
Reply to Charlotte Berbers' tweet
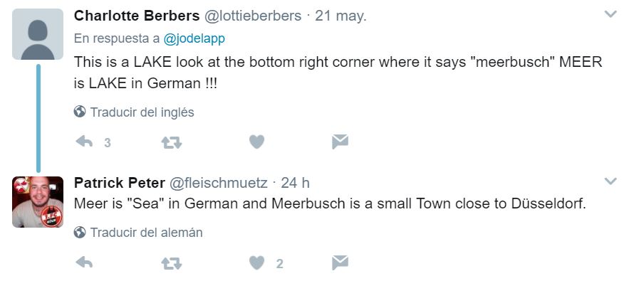coord(84,142)
